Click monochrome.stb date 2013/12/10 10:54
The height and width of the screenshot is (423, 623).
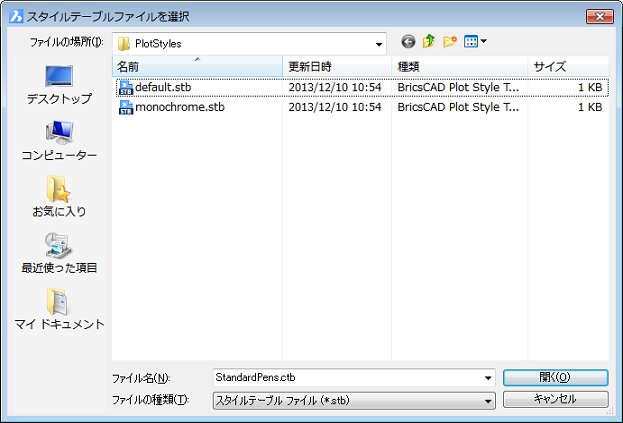point(335,107)
